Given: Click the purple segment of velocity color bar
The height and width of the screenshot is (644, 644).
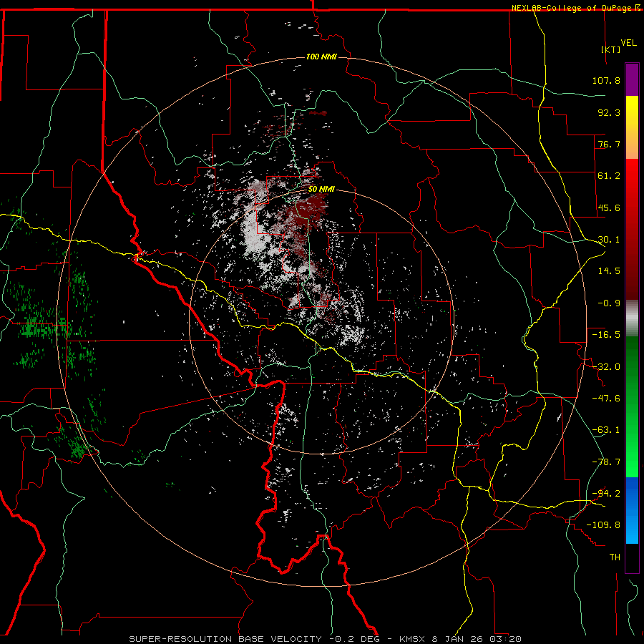Looking at the screenshot, I should click(632, 79).
